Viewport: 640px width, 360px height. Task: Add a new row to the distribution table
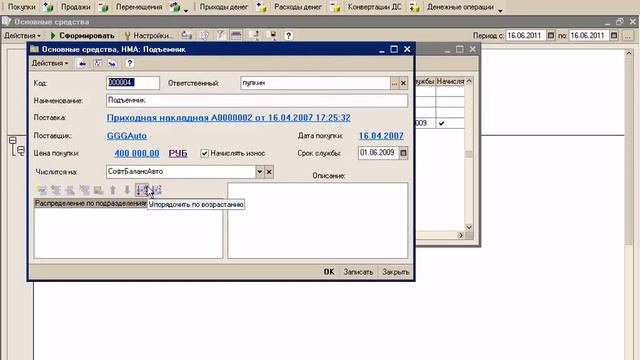tap(41, 190)
